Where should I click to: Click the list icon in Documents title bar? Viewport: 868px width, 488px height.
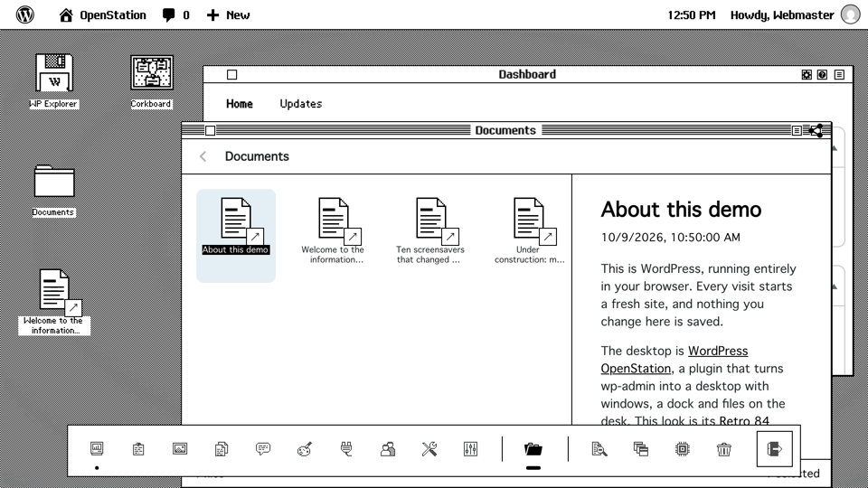797,130
